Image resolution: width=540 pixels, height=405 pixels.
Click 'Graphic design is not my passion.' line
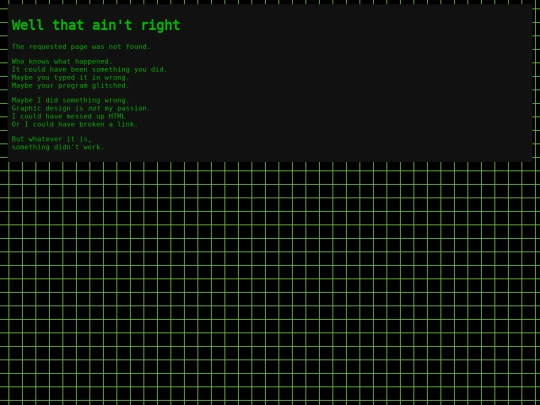(81, 108)
